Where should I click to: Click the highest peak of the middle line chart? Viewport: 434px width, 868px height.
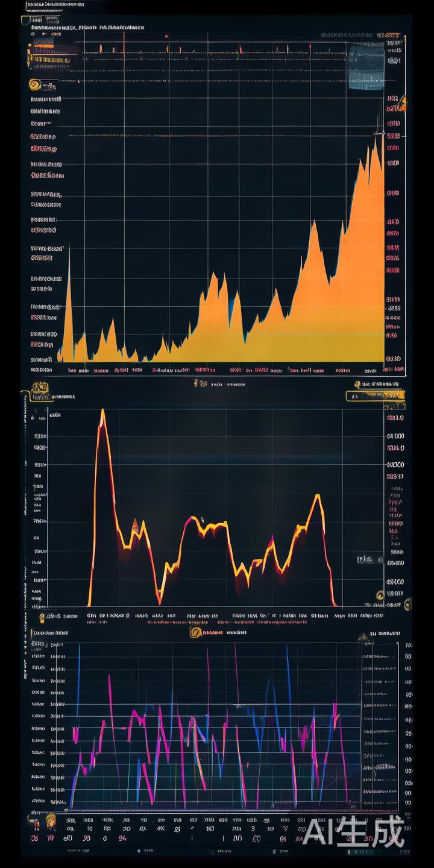click(102, 411)
